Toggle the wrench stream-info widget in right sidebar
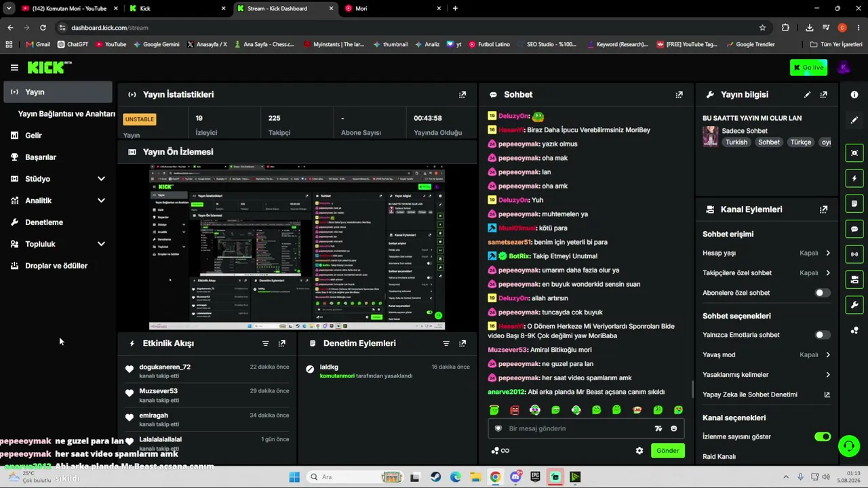 (854, 305)
